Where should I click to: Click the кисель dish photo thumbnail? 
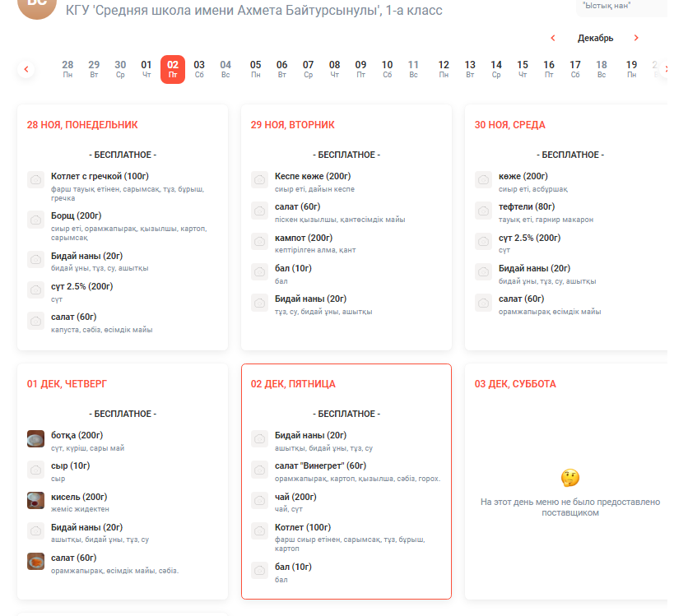point(35,500)
